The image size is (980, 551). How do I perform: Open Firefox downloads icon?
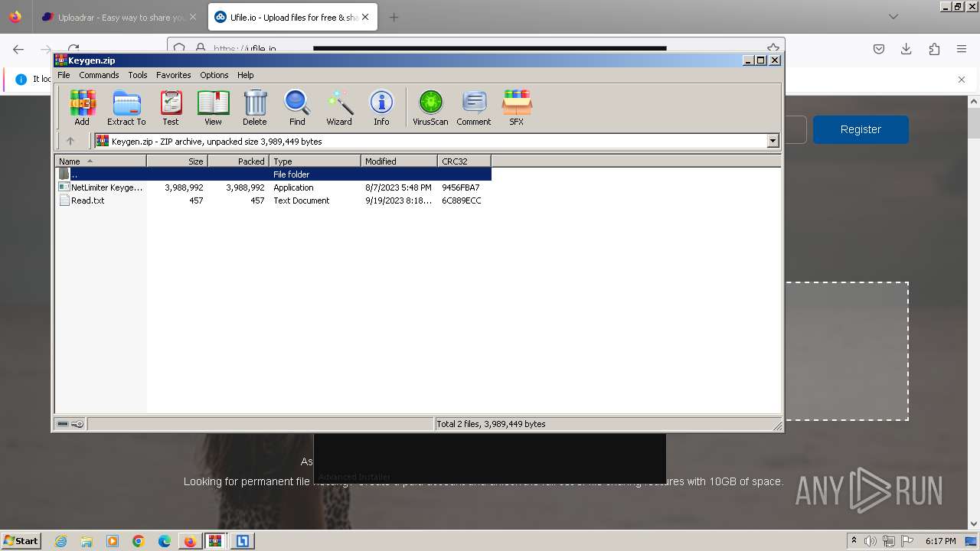click(906, 49)
